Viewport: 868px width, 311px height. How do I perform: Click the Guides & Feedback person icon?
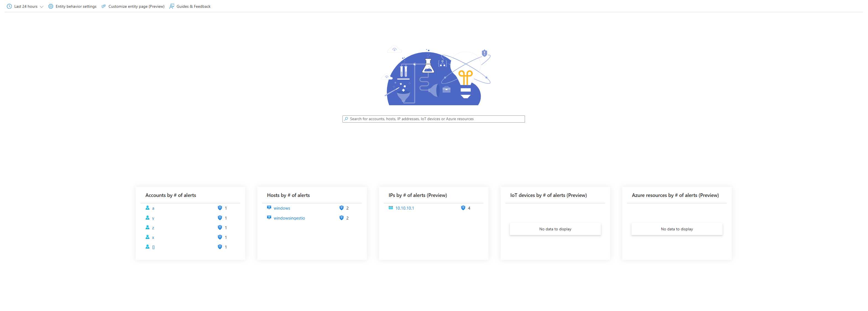[x=172, y=6]
